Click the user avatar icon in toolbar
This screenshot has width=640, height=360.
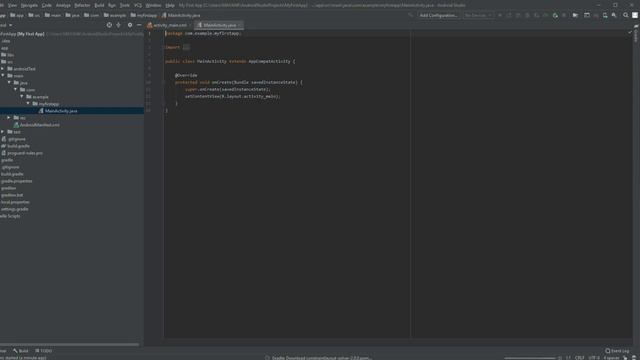tap(635, 16)
